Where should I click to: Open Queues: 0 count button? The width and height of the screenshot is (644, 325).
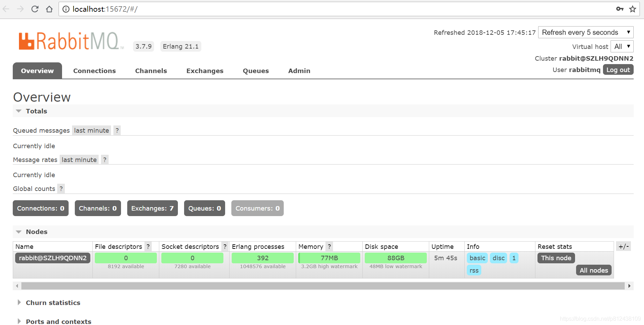pyautogui.click(x=204, y=208)
